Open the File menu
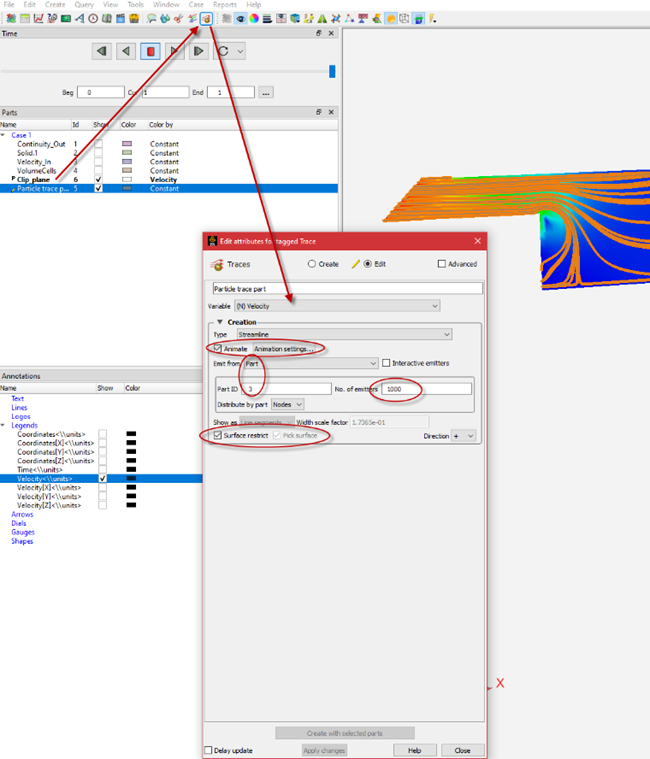Viewport: 650px width, 759px height. coord(9,4)
